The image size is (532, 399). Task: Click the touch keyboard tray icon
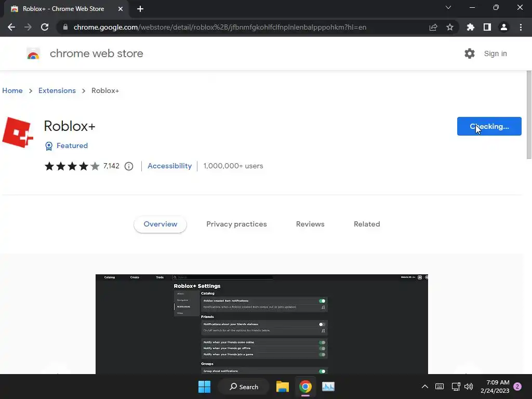440,387
